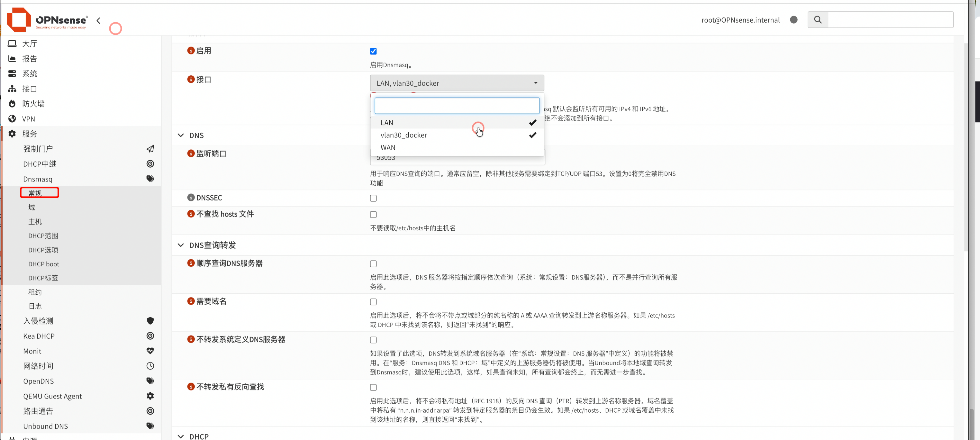
Task: Open the DHCP选项 page
Action: tap(43, 250)
